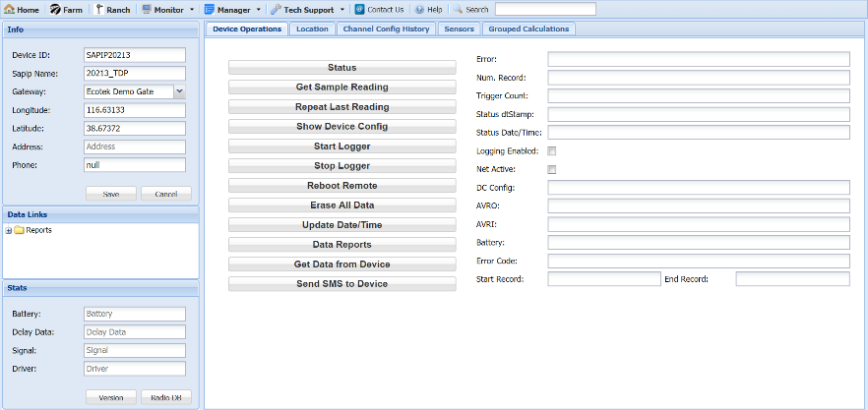Image resolution: width=868 pixels, height=410 pixels.
Task: Click the Ranch toolbar icon
Action: click(99, 9)
